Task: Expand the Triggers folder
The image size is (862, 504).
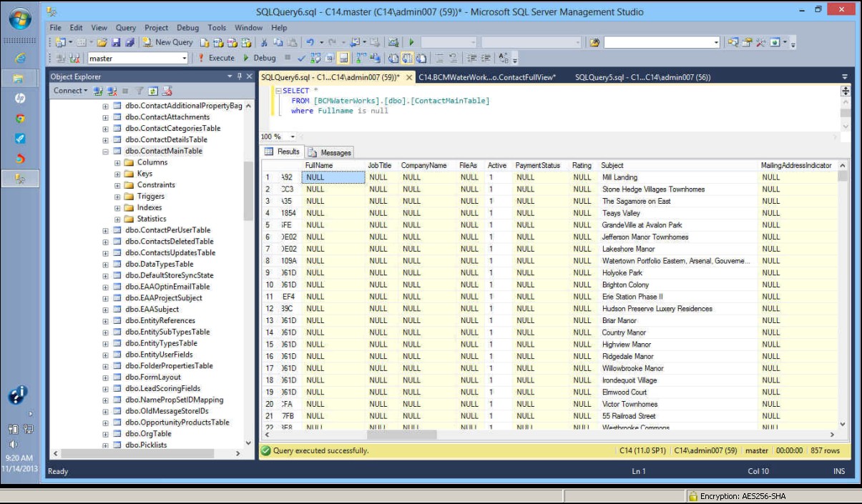Action: (117, 197)
